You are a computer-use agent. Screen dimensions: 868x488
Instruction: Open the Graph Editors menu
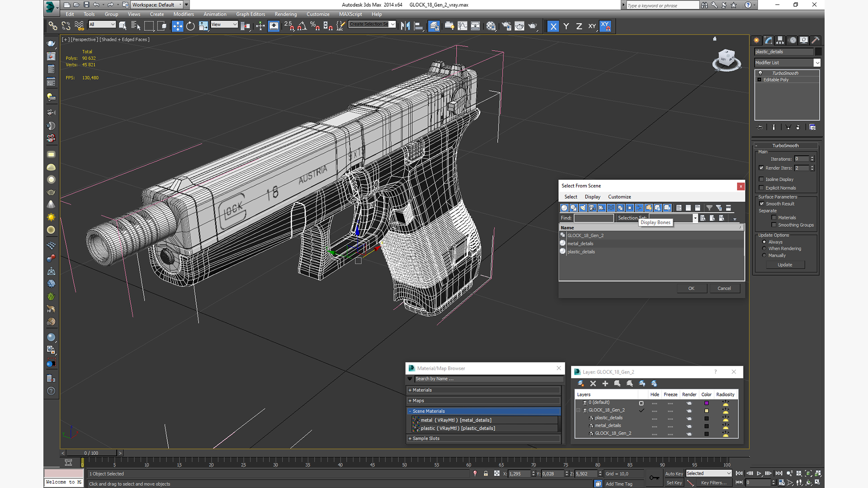point(250,14)
